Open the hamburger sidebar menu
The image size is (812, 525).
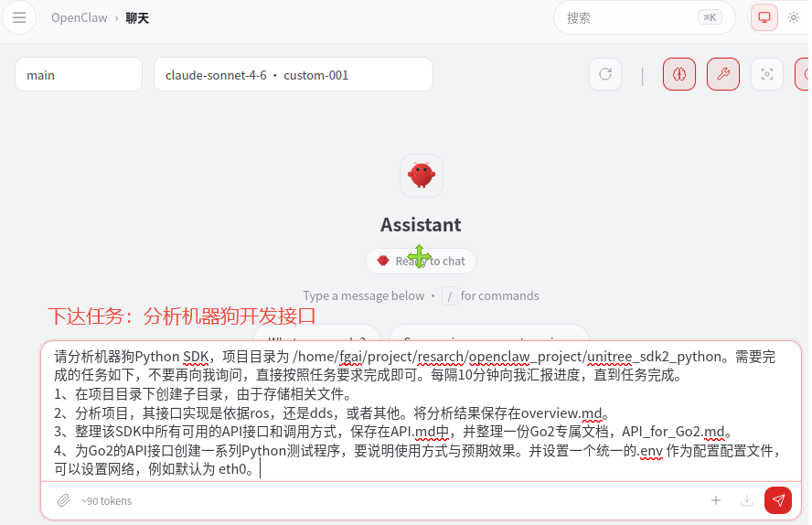(19, 17)
